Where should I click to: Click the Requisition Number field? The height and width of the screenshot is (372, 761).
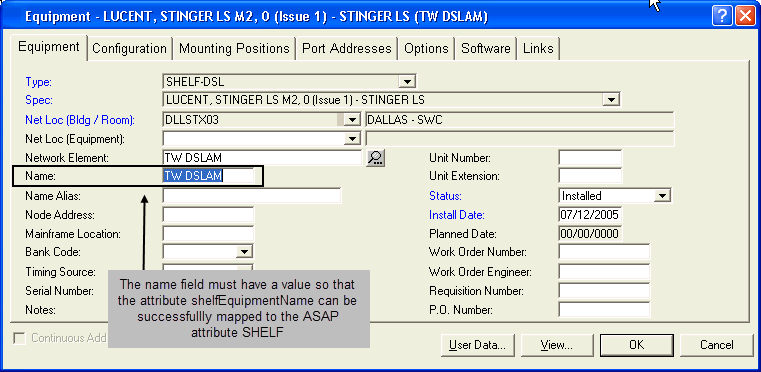(x=604, y=290)
